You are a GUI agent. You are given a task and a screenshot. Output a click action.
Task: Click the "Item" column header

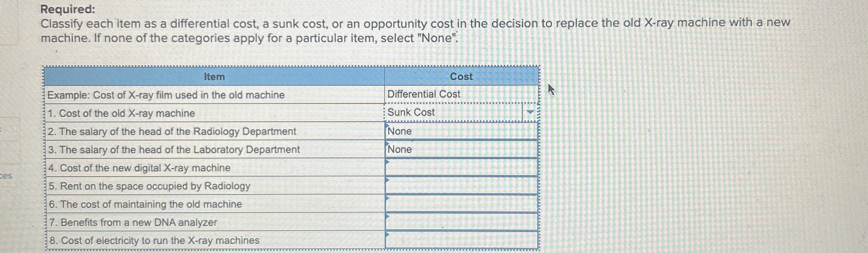pos(215,77)
